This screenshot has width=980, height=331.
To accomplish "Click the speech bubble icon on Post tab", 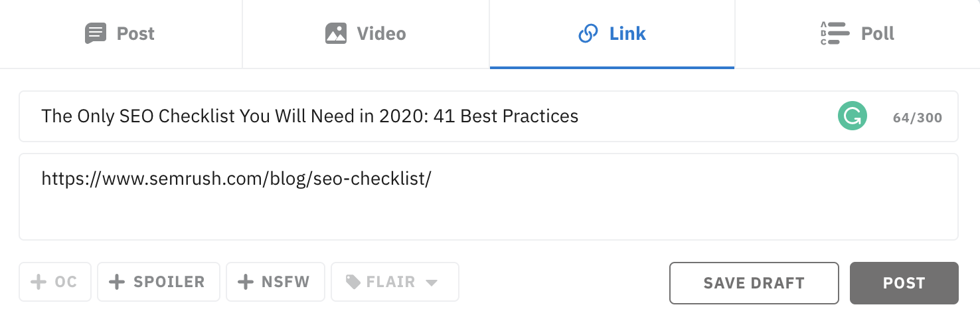I will [x=96, y=33].
